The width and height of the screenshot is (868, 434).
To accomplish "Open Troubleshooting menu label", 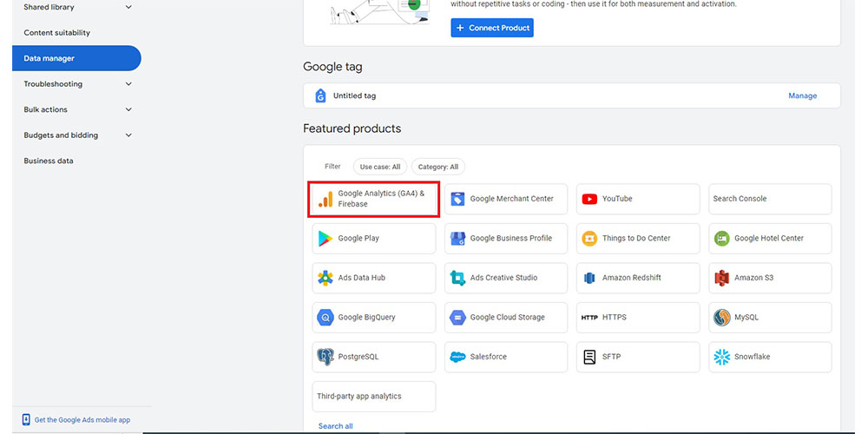I will point(53,84).
